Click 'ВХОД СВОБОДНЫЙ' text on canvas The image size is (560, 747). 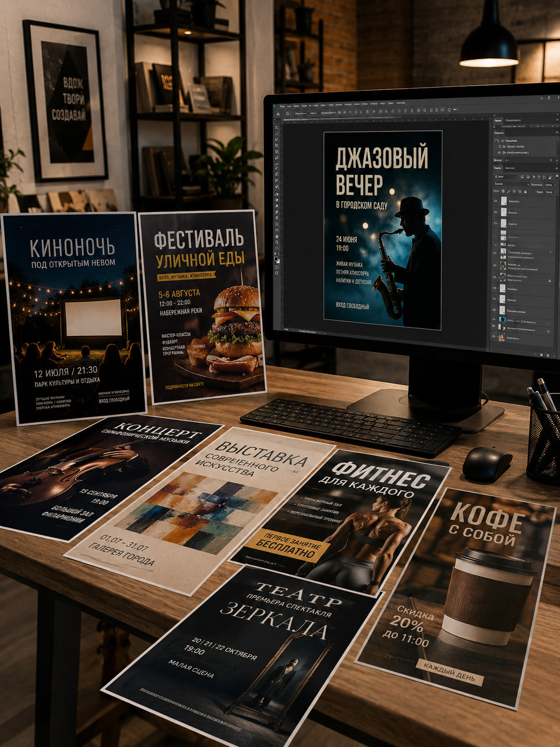point(352,306)
